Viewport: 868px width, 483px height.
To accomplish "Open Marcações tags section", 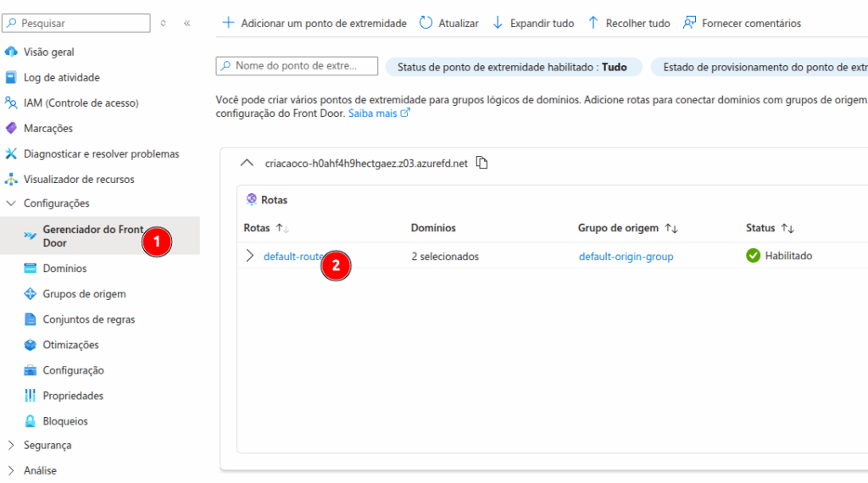I will click(x=48, y=128).
